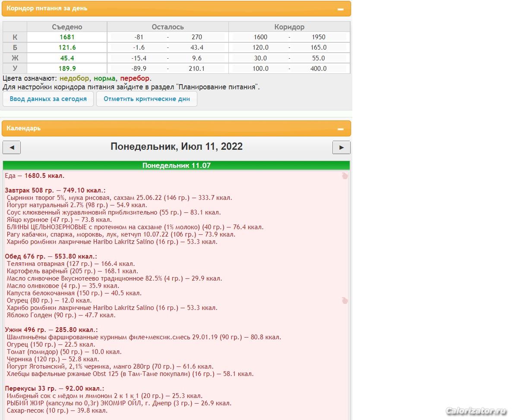Click the Съедено column header

point(67,27)
